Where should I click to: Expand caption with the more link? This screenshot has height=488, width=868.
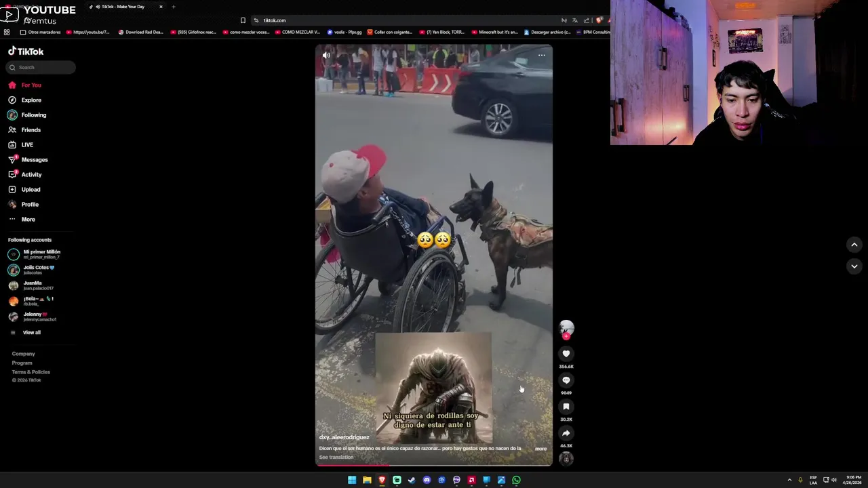click(540, 449)
